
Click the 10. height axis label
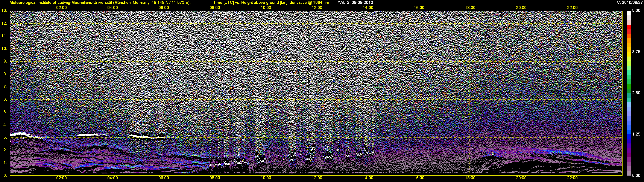[4, 48]
